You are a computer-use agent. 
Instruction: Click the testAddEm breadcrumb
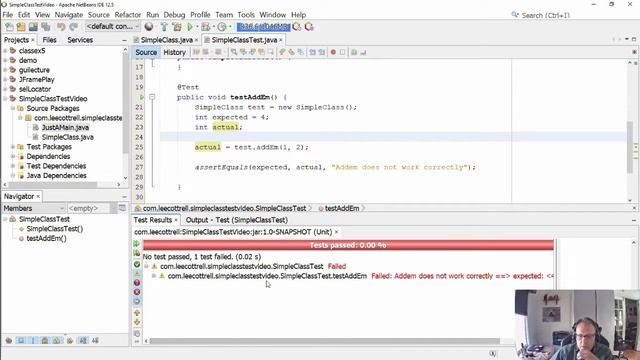pos(342,208)
